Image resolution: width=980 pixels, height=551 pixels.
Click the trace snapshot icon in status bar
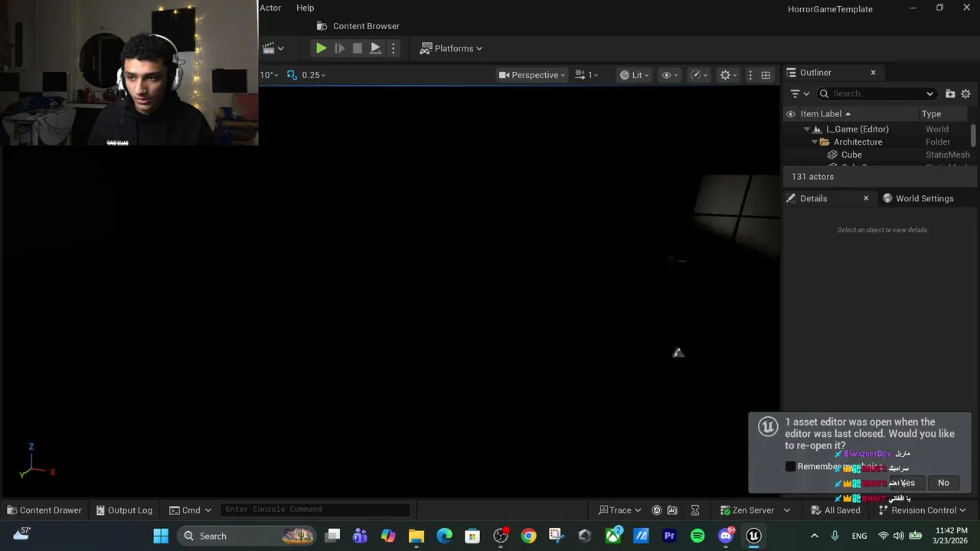click(672, 510)
